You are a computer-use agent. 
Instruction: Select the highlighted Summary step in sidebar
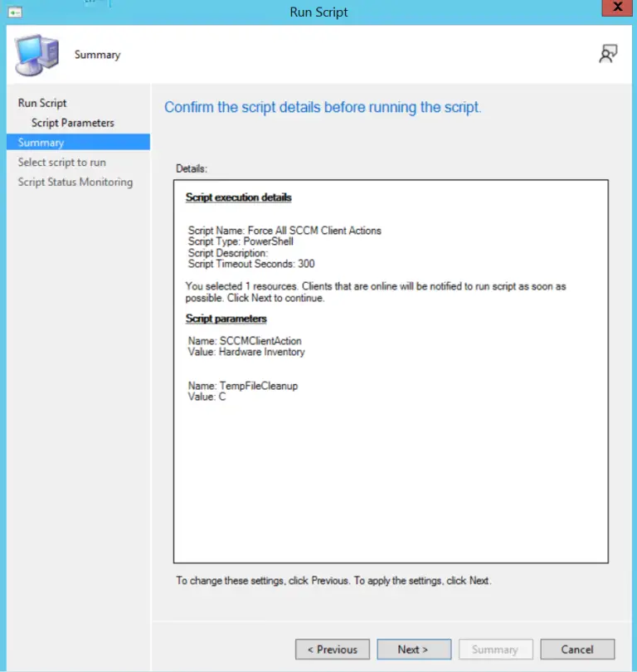pyautogui.click(x=41, y=143)
